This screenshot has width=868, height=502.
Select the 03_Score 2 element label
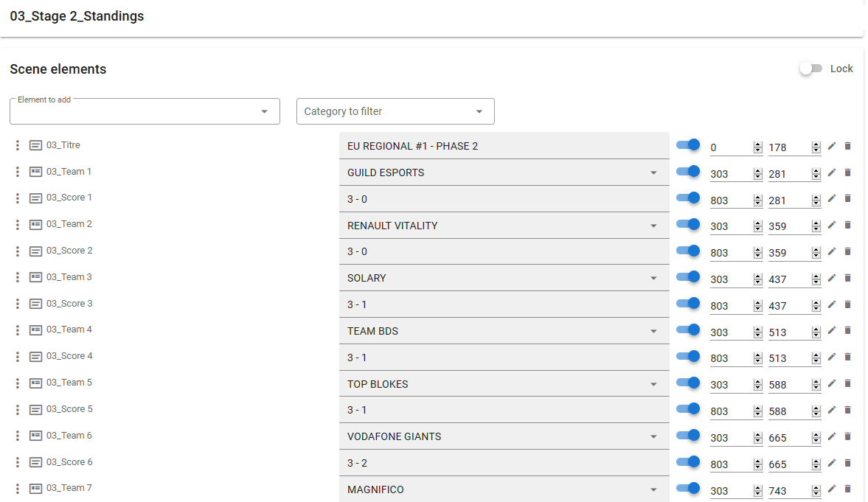[x=69, y=251]
